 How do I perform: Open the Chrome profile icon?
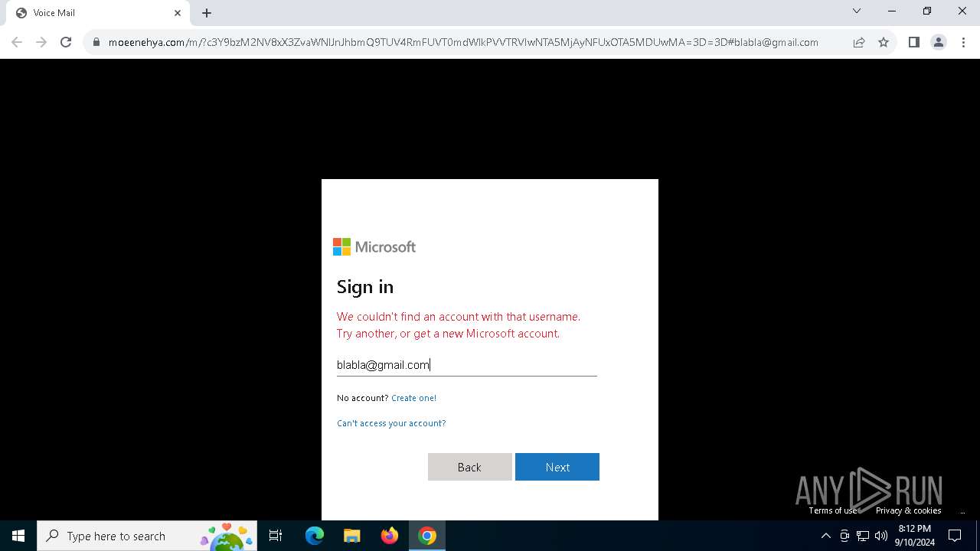coord(938,42)
